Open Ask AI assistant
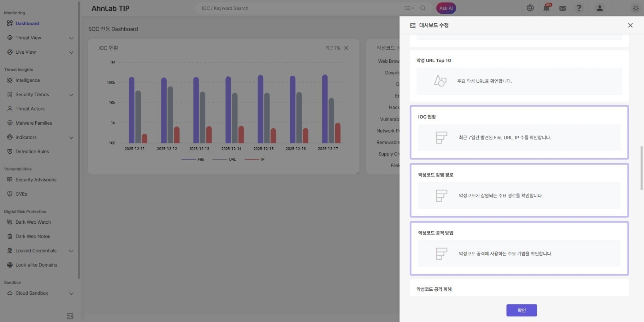The width and height of the screenshot is (644, 322). pyautogui.click(x=446, y=8)
